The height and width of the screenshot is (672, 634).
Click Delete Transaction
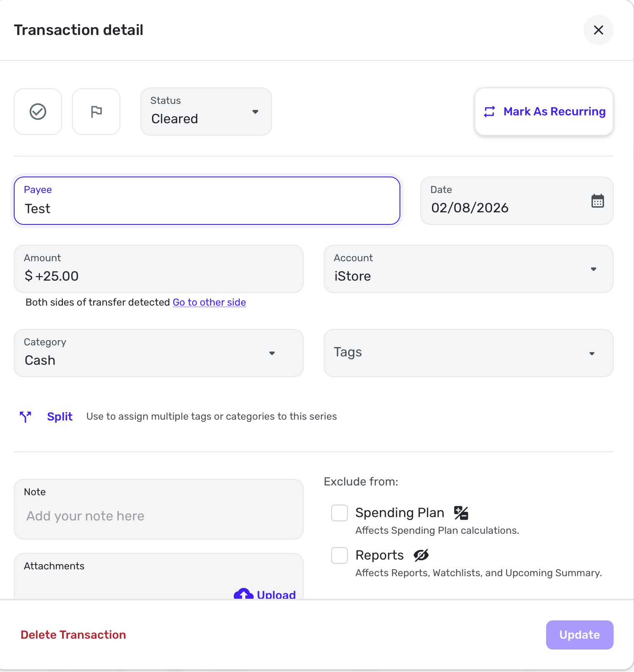click(x=73, y=635)
